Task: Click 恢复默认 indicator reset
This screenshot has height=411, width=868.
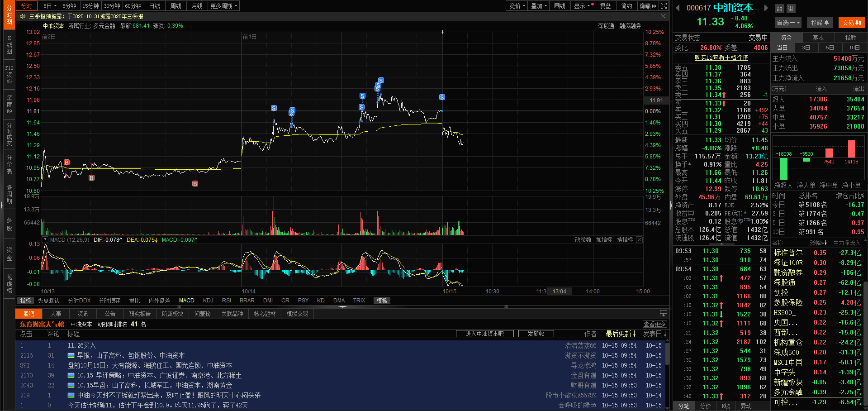Action: click(x=48, y=301)
